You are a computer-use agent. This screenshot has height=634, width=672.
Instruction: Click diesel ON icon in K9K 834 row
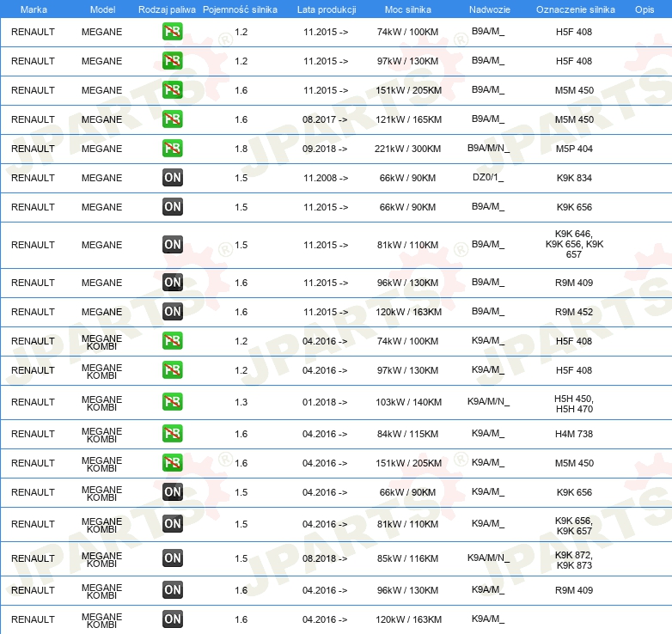(172, 177)
